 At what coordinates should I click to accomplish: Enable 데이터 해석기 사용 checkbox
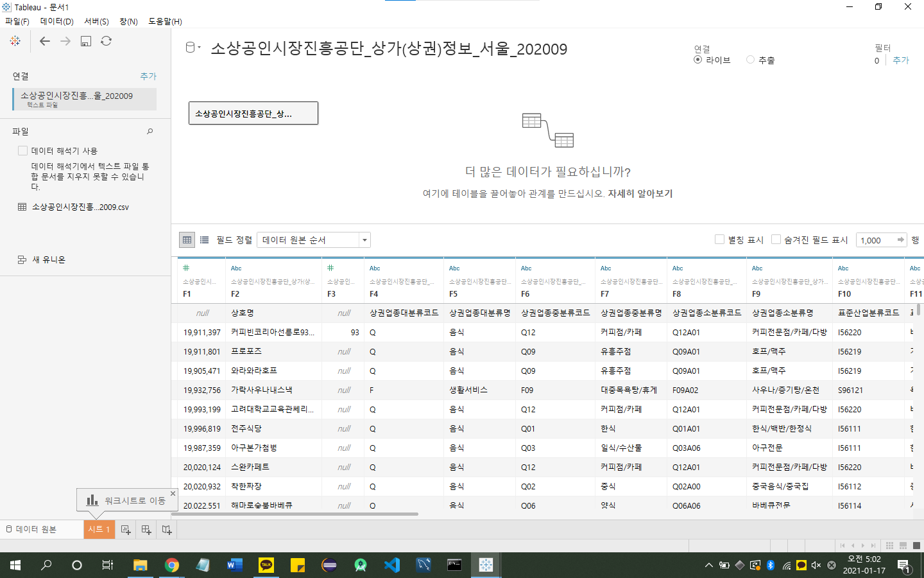pyautogui.click(x=23, y=151)
